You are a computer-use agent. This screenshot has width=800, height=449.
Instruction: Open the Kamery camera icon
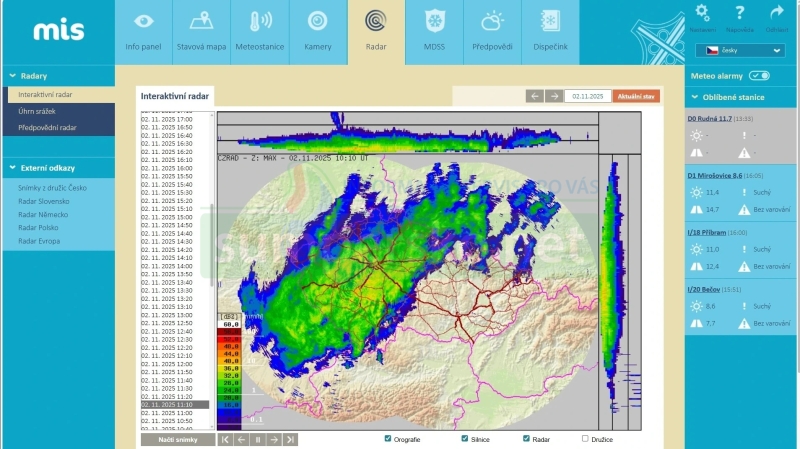[x=318, y=22]
